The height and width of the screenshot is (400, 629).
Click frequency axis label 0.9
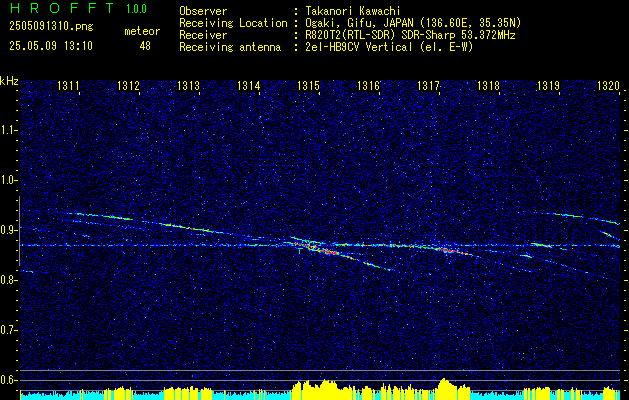[8, 230]
